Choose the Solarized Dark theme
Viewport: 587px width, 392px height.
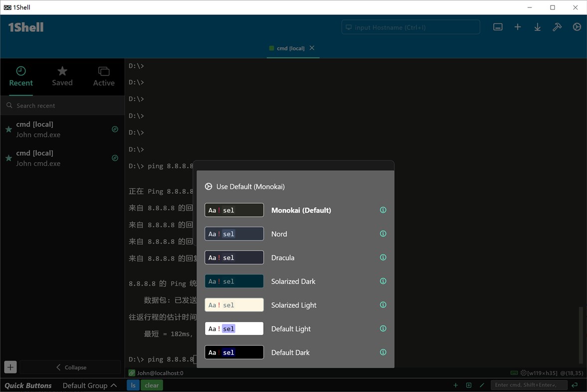[x=295, y=281]
